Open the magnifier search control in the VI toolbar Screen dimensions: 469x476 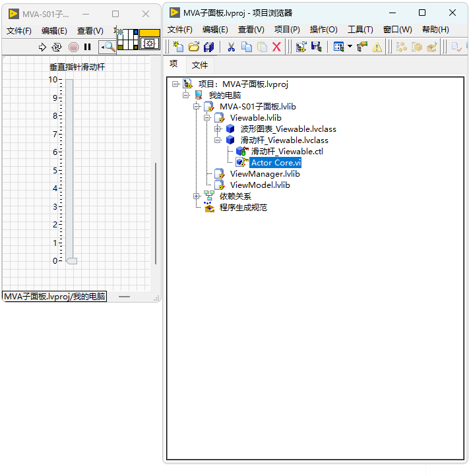108,47
